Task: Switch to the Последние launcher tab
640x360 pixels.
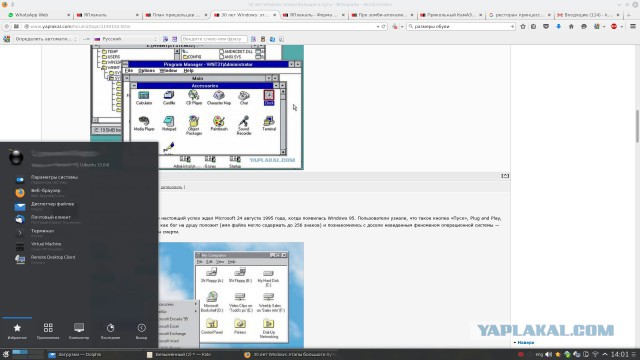Action: pyautogui.click(x=110, y=331)
